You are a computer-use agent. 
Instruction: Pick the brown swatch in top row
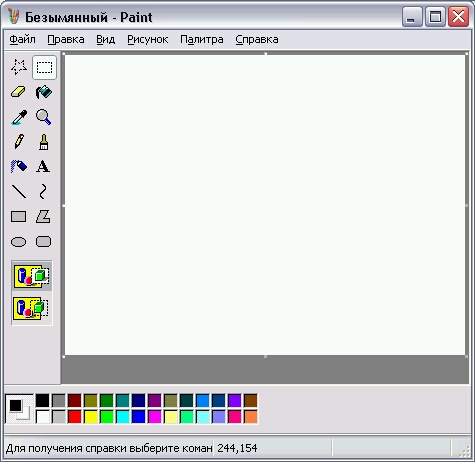pyautogui.click(x=251, y=401)
